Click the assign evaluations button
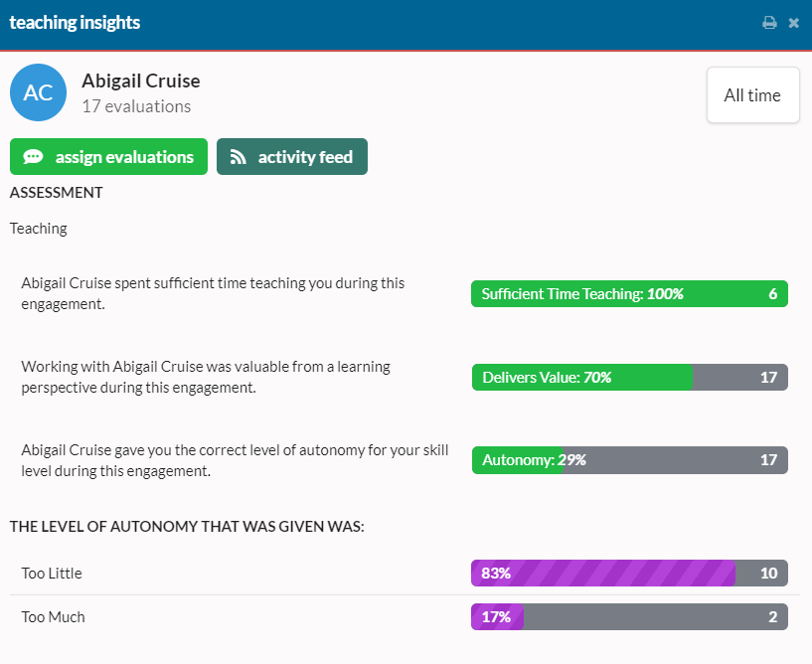 (108, 156)
